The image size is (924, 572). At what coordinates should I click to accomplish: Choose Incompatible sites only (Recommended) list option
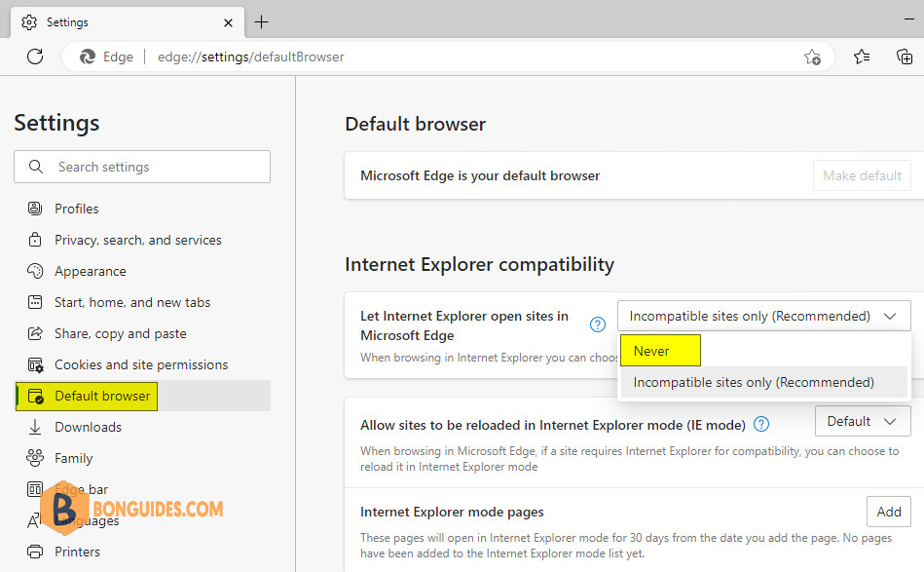click(x=763, y=382)
